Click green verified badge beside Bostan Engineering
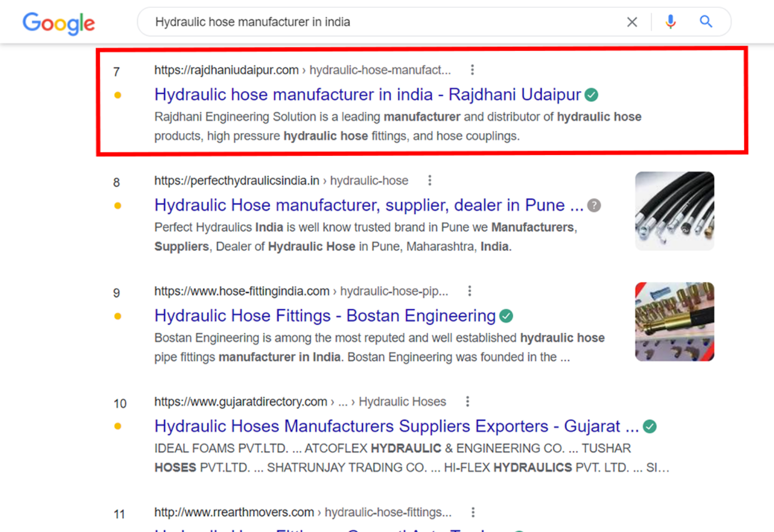Viewport: 774px width, 532px height. point(506,316)
